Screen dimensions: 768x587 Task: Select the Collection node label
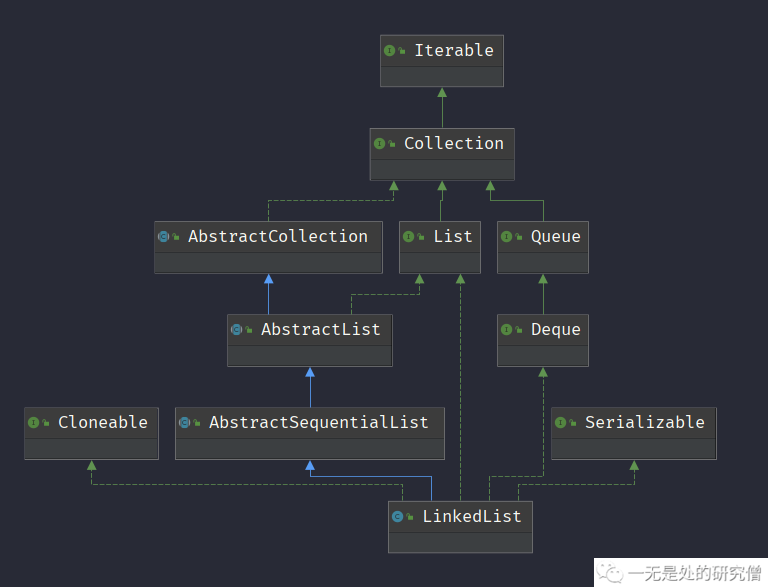(x=454, y=143)
